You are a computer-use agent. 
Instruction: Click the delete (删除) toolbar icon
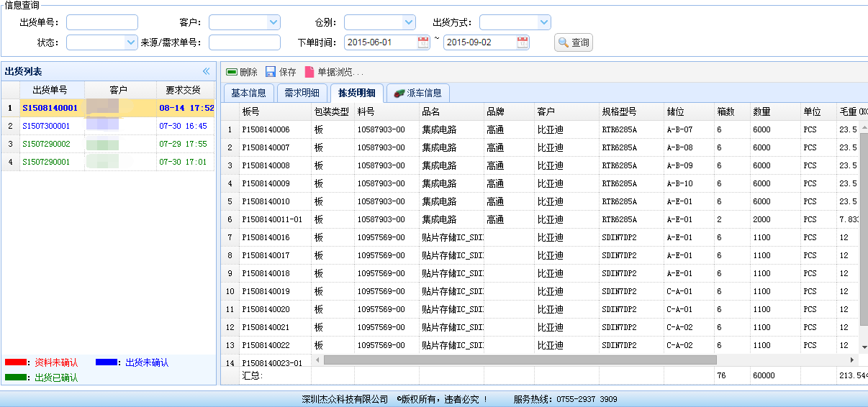coord(232,72)
